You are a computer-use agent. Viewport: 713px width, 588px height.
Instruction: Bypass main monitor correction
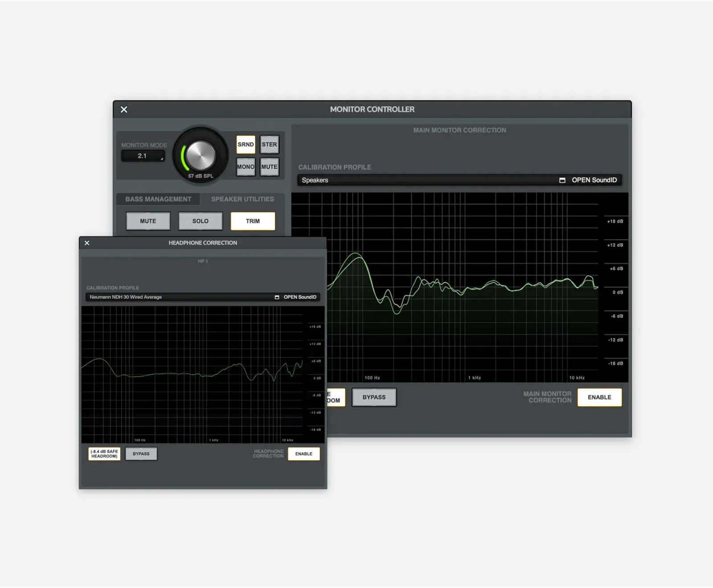(x=374, y=397)
